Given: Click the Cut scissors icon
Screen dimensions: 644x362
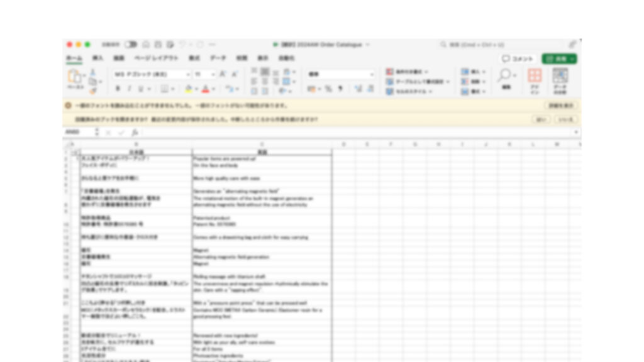Looking at the screenshot, I should 93,72.
